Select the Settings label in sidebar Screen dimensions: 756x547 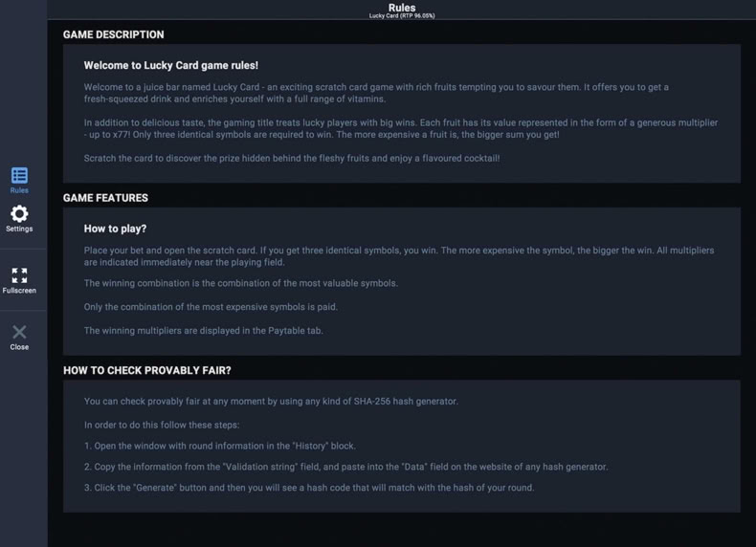tap(19, 229)
